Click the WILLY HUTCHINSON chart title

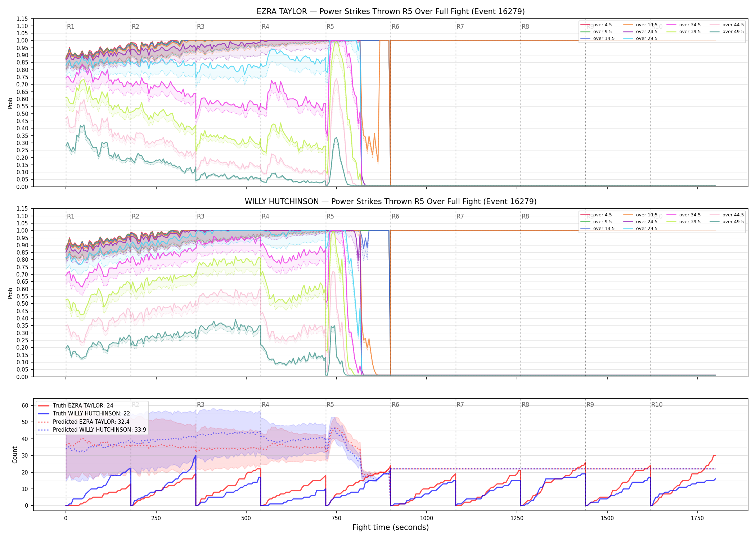click(x=391, y=202)
